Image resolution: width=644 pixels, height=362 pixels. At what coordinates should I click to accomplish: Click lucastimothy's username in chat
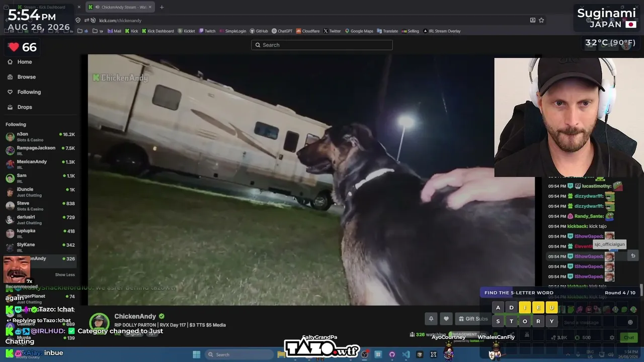point(596,186)
